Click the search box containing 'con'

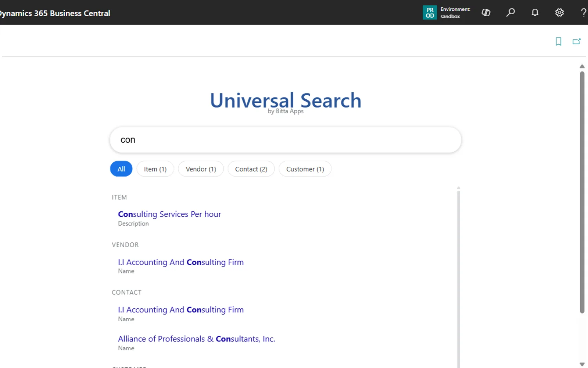point(286,140)
